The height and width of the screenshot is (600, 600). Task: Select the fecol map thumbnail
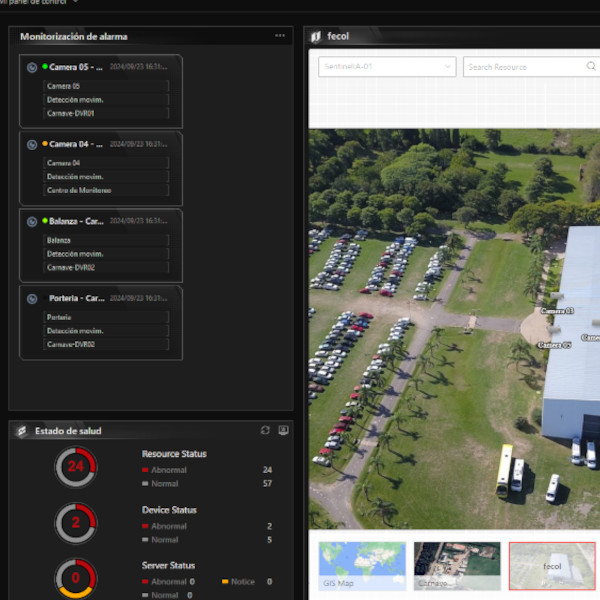(x=552, y=566)
